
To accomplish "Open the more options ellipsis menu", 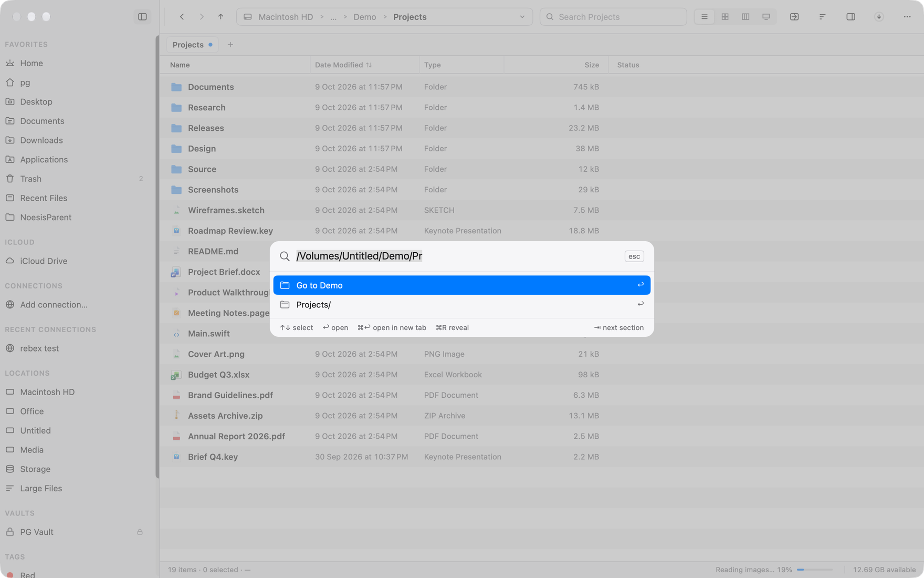I will pyautogui.click(x=907, y=17).
